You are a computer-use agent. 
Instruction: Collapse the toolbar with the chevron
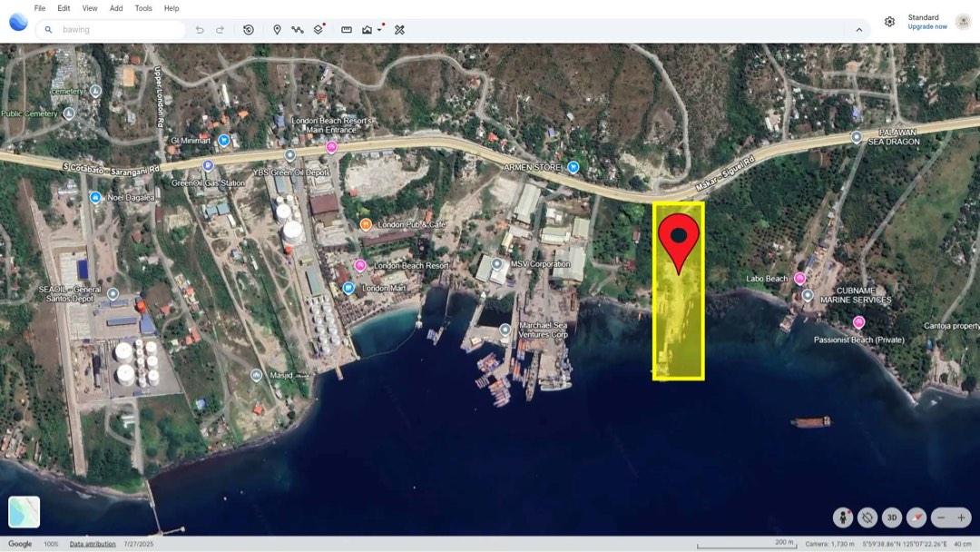click(858, 29)
